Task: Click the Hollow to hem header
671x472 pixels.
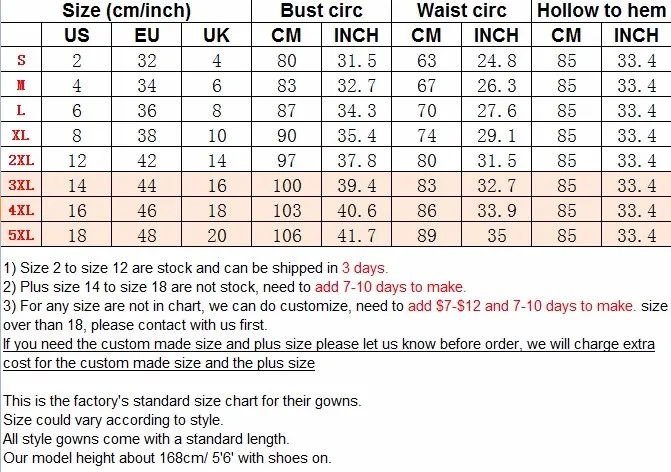Action: [601, 10]
